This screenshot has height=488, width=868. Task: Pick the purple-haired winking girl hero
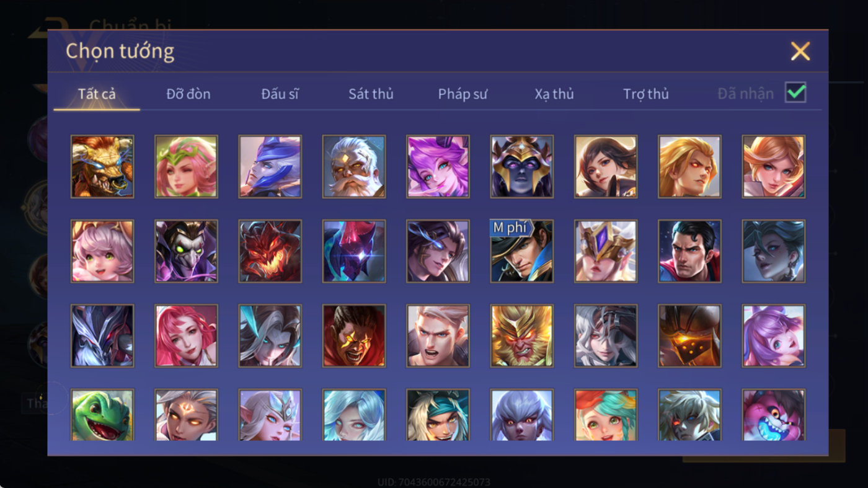coord(438,167)
